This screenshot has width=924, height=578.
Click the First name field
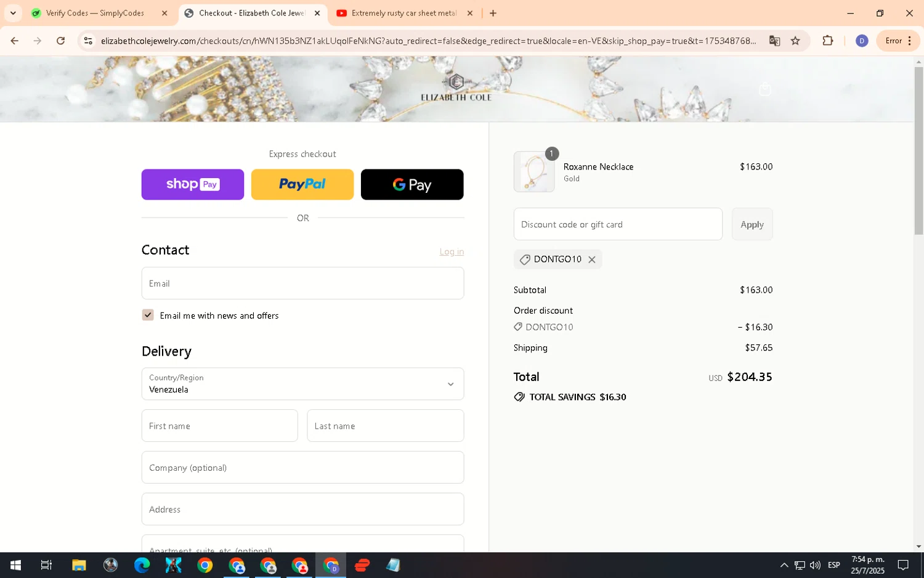(219, 426)
